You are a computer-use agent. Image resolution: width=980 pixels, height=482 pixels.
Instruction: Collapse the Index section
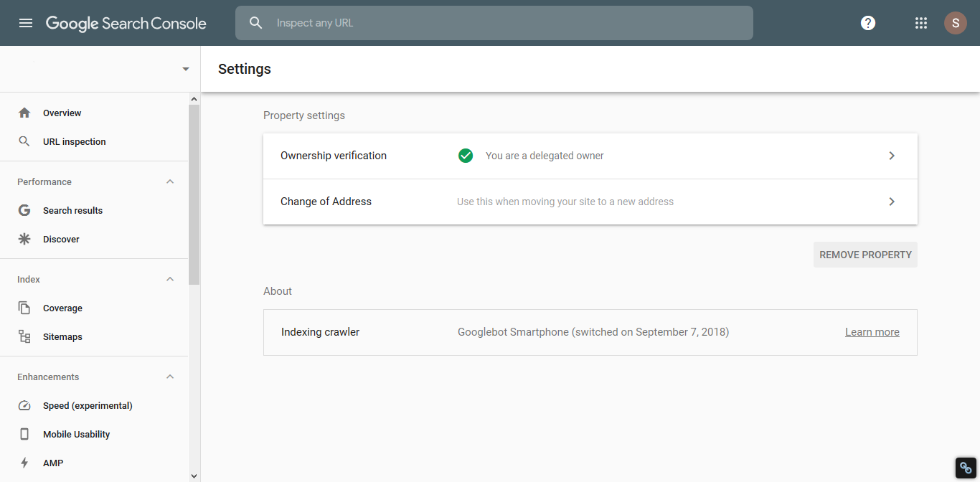click(170, 280)
